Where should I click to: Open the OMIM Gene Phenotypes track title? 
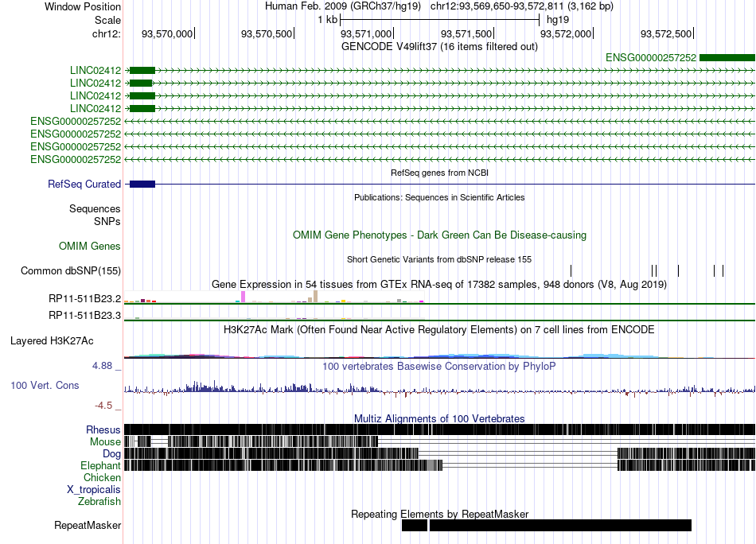click(439, 235)
